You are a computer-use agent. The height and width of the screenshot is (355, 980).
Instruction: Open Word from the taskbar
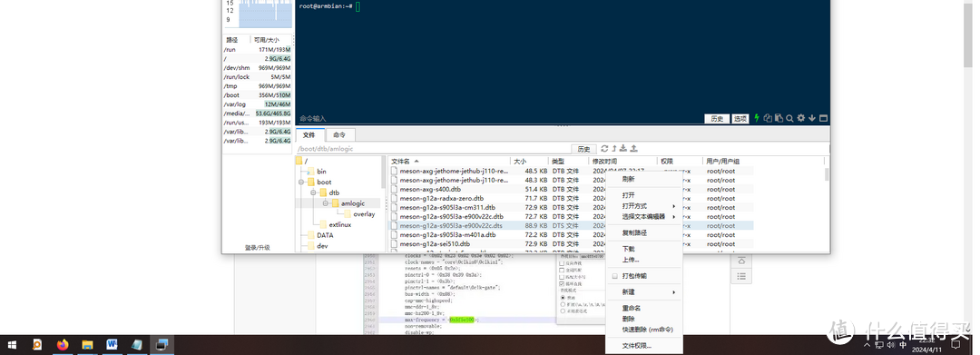(x=112, y=344)
